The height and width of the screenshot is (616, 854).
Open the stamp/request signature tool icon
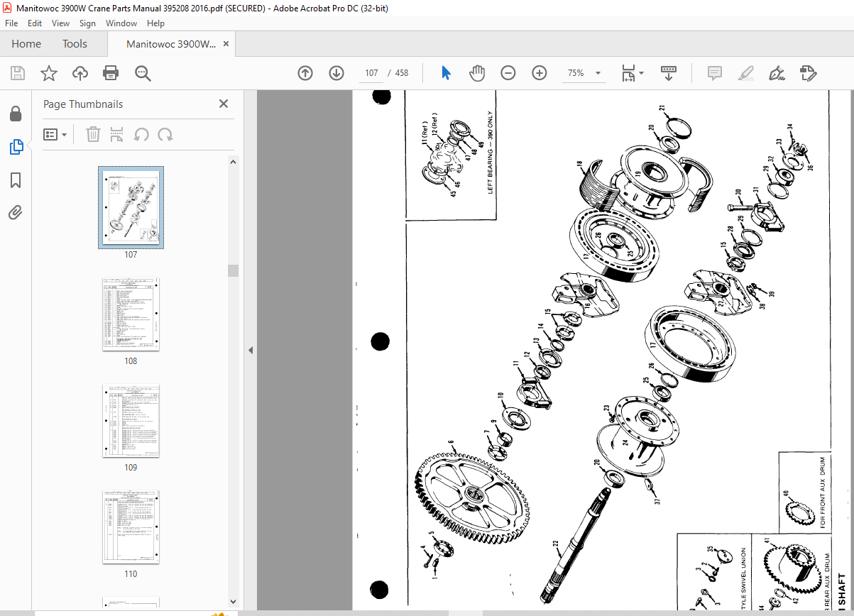[x=808, y=73]
